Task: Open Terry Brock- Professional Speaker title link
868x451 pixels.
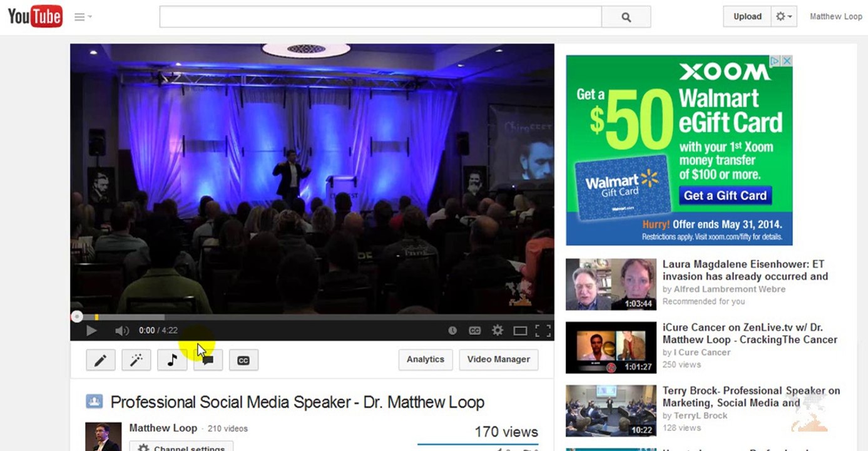Action: [751, 397]
